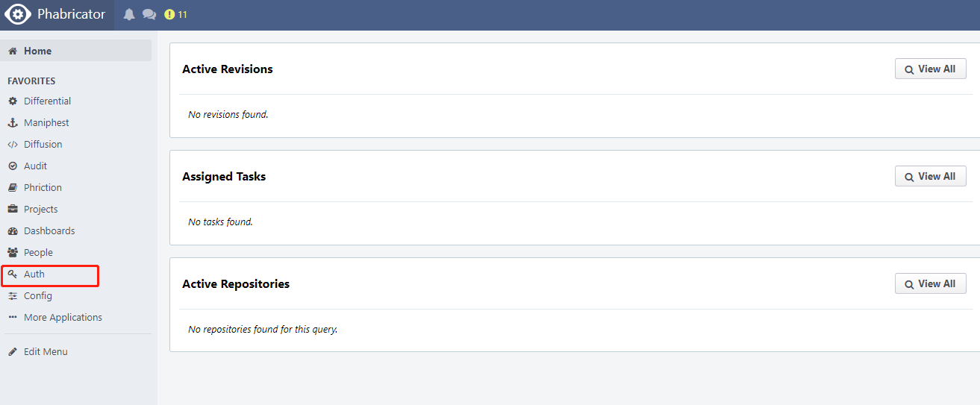View all Assigned Tasks
Screen dimensions: 980x405
[x=930, y=176]
